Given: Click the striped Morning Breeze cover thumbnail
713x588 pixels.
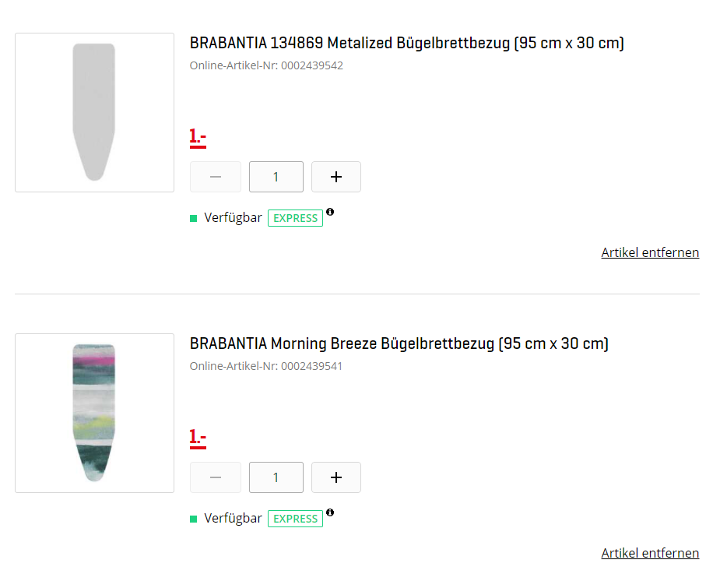Looking at the screenshot, I should tap(94, 413).
